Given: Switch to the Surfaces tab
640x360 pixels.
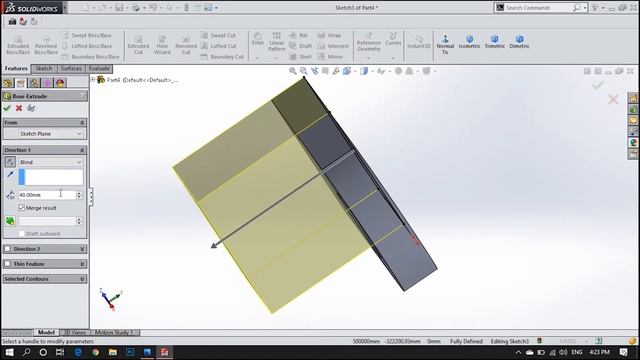Looking at the screenshot, I should 71,69.
